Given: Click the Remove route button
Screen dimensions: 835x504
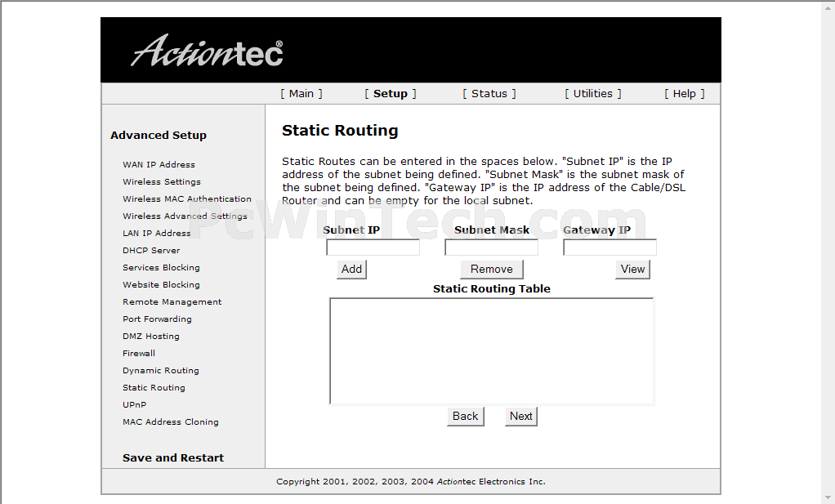Looking at the screenshot, I should (x=492, y=270).
